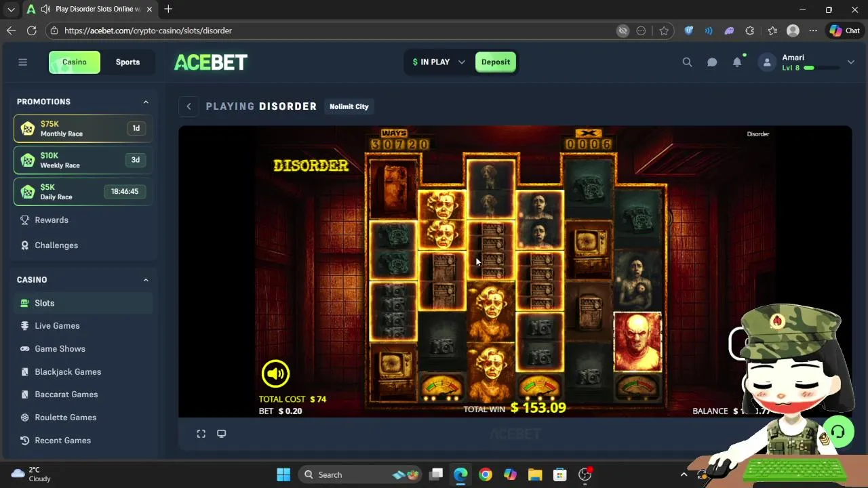
Task: Open the chat bubble icon
Action: point(712,62)
